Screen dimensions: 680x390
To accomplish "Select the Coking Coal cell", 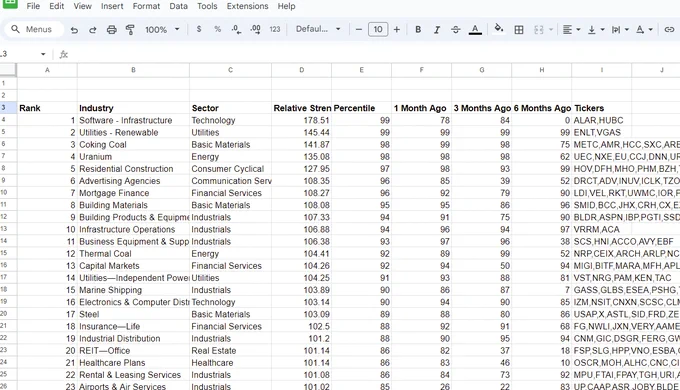I will (x=133, y=144).
